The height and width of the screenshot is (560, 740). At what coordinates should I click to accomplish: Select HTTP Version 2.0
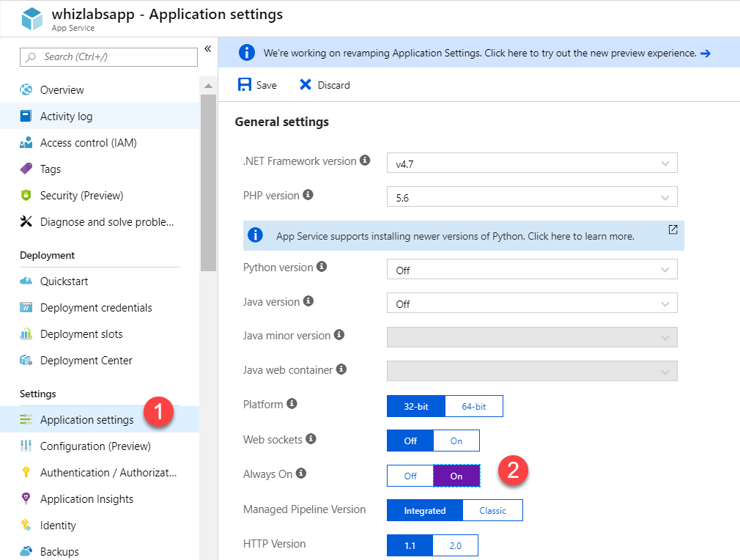(x=456, y=545)
